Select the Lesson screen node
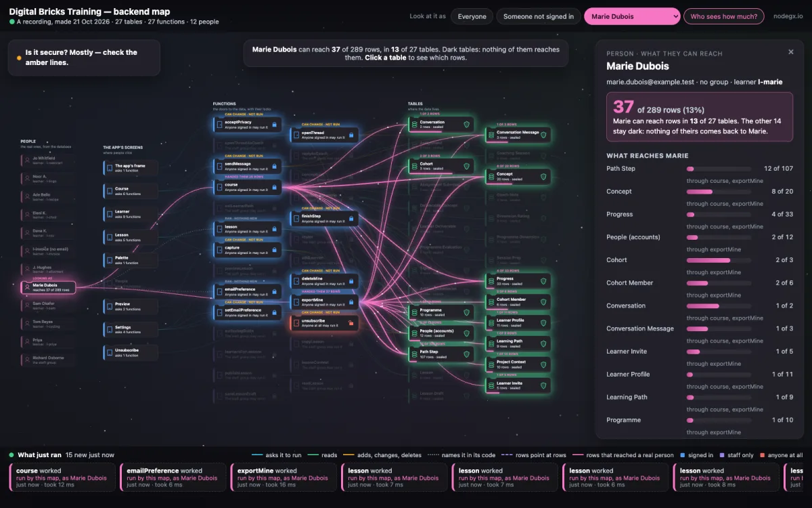Screen dimensions: 812x508 click(x=131, y=237)
